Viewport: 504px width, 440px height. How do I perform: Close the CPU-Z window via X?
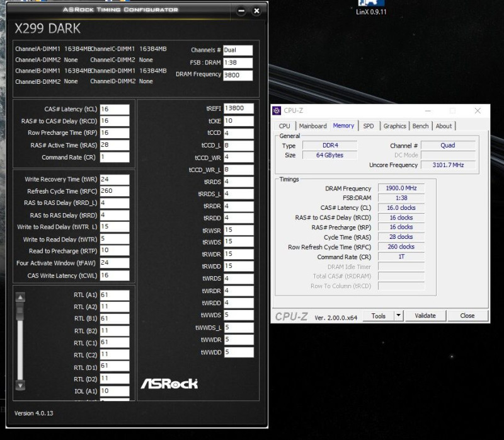tap(478, 111)
